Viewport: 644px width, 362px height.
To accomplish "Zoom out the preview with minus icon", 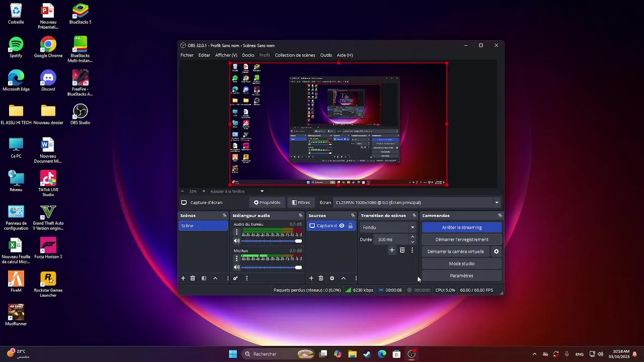I will click(182, 191).
